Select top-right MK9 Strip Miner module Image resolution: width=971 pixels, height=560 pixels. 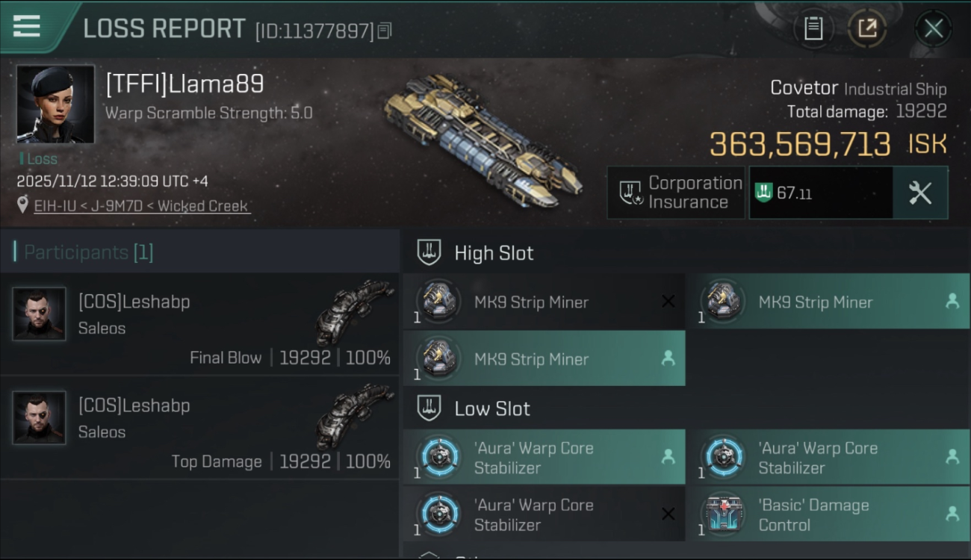coord(828,302)
